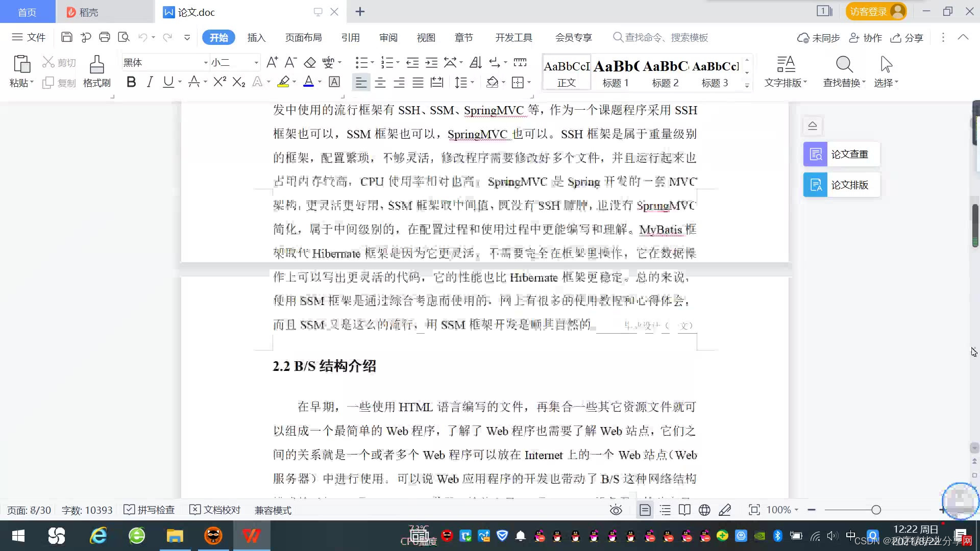Center align text icon
The height and width of the screenshot is (551, 980).
pos(380,83)
